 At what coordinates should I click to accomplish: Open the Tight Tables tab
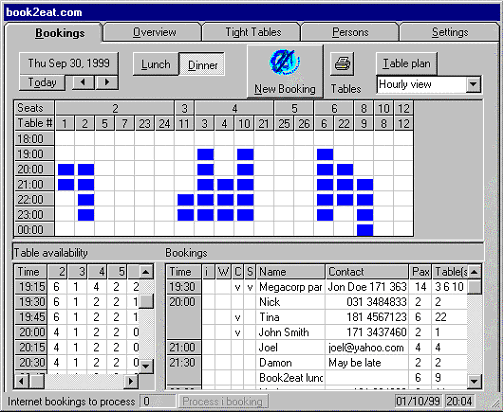pyautogui.click(x=253, y=32)
